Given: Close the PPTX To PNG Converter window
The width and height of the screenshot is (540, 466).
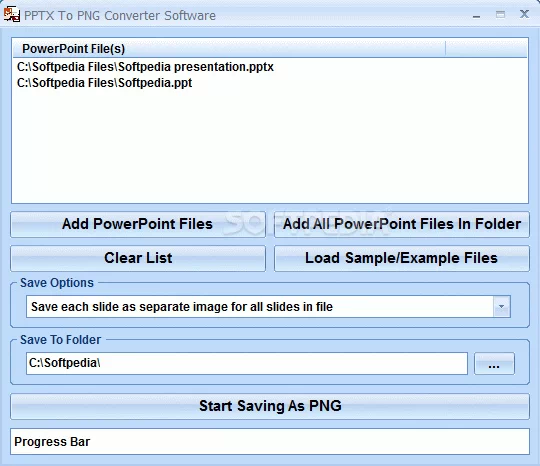Looking at the screenshot, I should 524,14.
